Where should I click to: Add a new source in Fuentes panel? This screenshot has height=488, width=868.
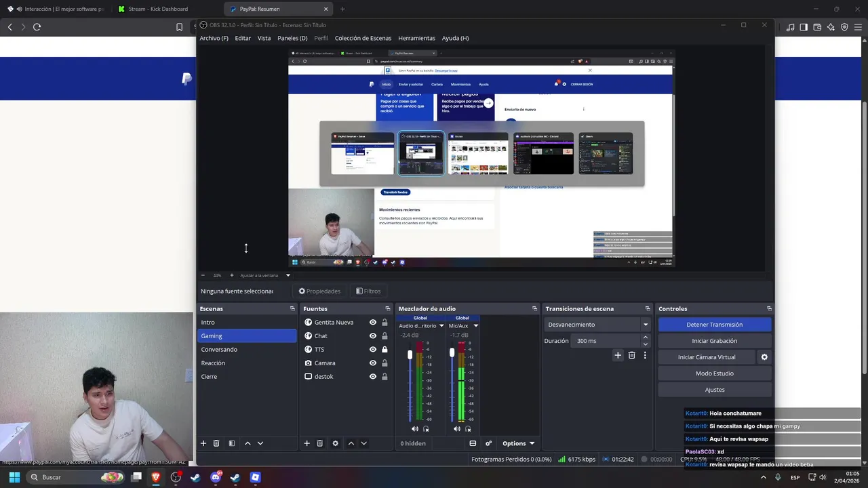[x=307, y=443]
